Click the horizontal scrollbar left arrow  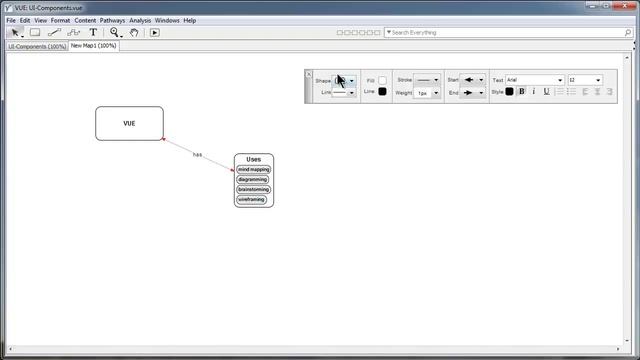pos(10,349)
